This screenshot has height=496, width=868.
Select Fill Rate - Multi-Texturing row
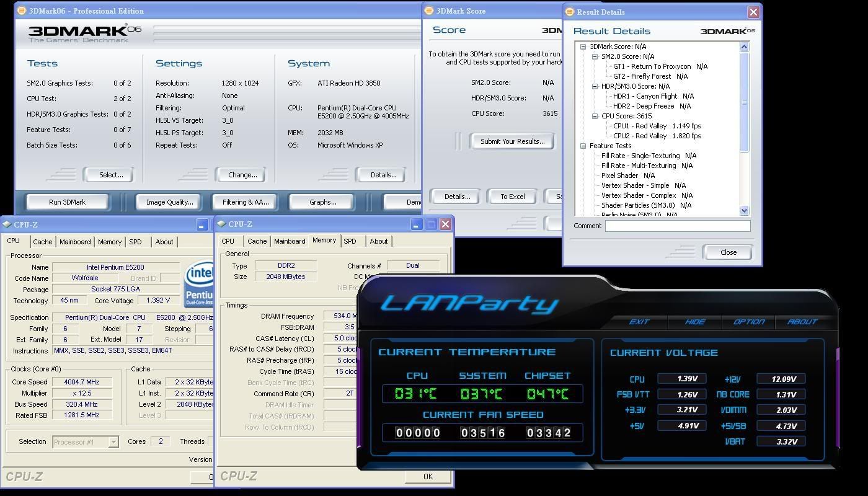click(647, 166)
